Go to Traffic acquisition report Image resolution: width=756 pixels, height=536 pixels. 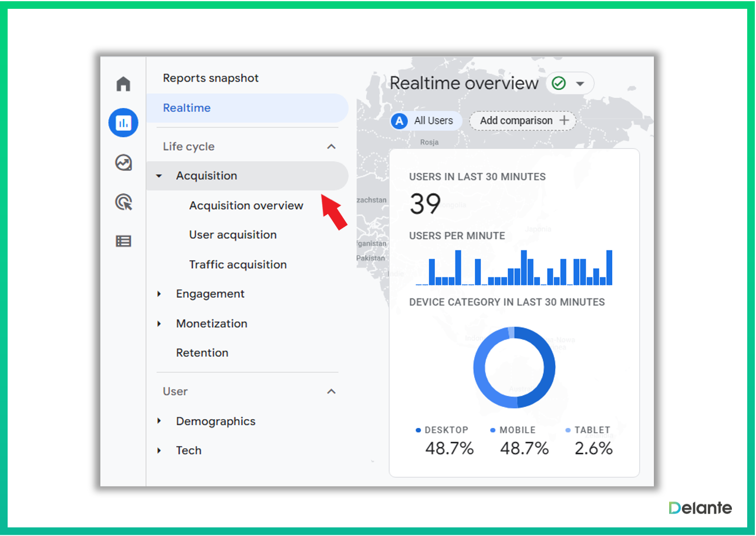coord(238,264)
